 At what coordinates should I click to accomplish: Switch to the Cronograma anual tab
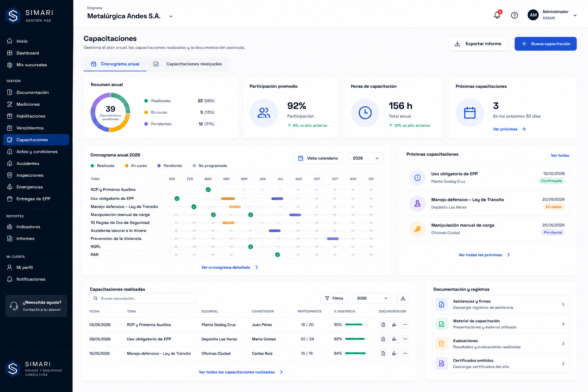click(x=115, y=64)
